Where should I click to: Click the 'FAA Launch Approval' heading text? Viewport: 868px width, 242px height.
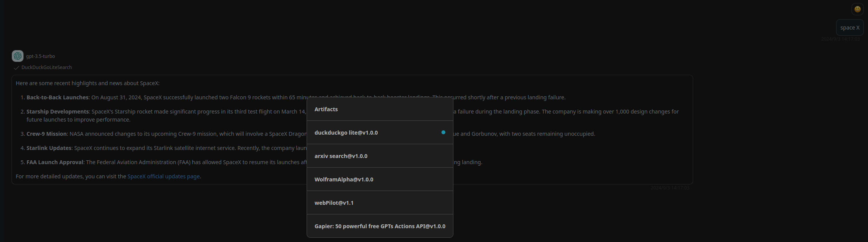[55, 162]
